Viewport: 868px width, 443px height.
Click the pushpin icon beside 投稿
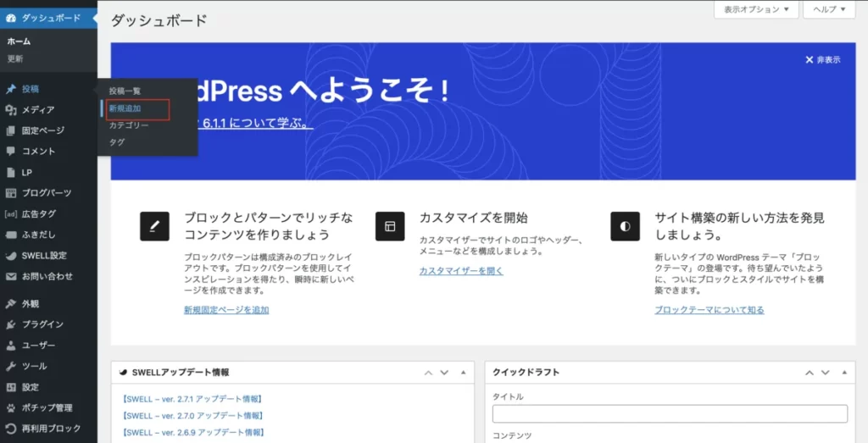pyautogui.click(x=10, y=89)
